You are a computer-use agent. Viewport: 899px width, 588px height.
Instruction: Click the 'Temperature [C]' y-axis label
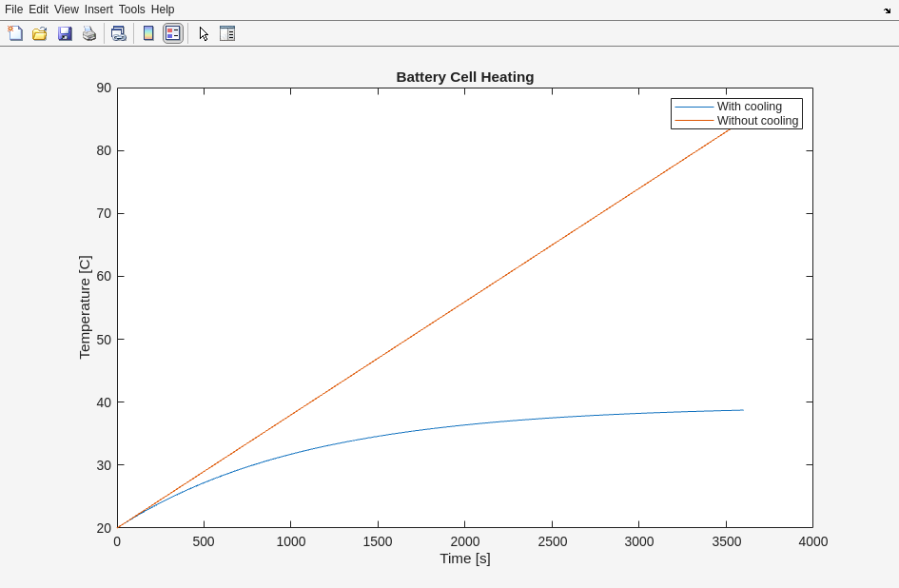click(85, 307)
